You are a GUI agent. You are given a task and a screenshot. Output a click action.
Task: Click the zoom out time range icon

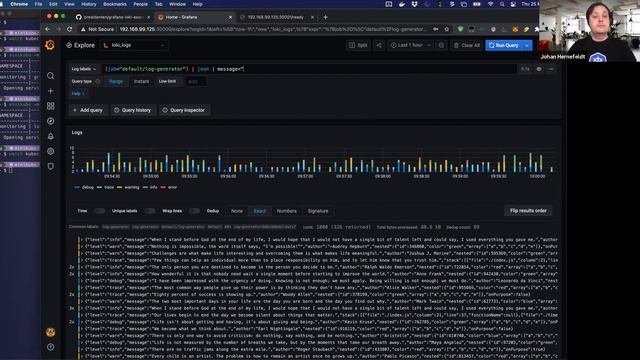pyautogui.click(x=441, y=45)
